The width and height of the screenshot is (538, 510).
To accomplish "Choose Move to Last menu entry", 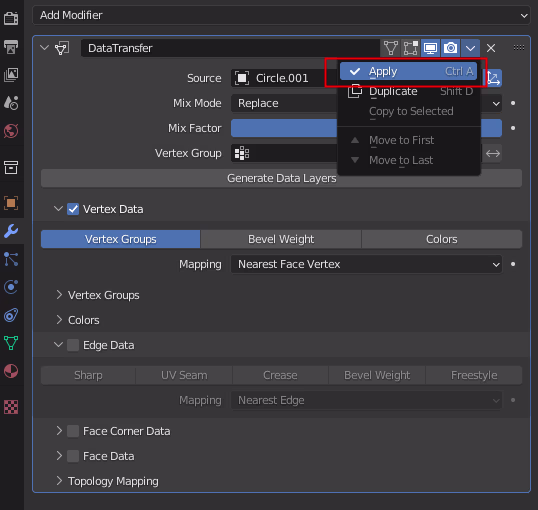I will [x=408, y=160].
